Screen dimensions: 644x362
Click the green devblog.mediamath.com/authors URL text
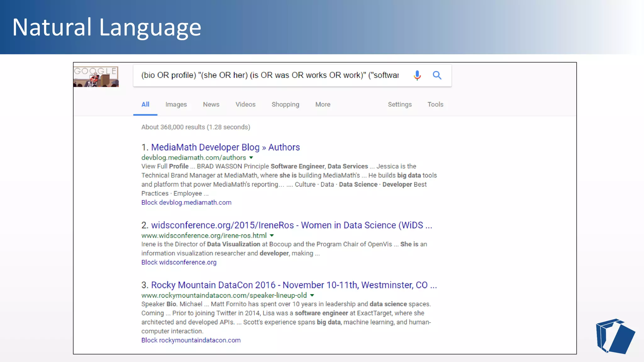pos(194,157)
